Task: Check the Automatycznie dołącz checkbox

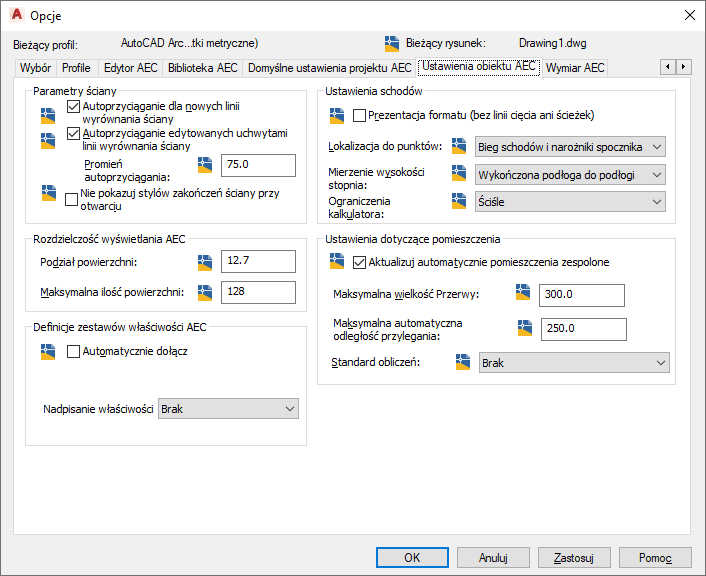Action: [x=73, y=351]
